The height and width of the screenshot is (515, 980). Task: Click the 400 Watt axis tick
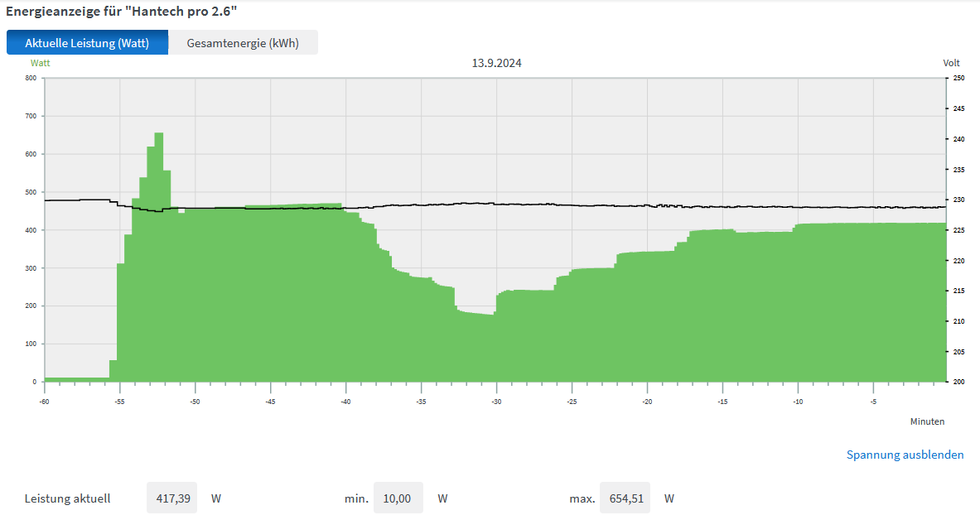[31, 230]
